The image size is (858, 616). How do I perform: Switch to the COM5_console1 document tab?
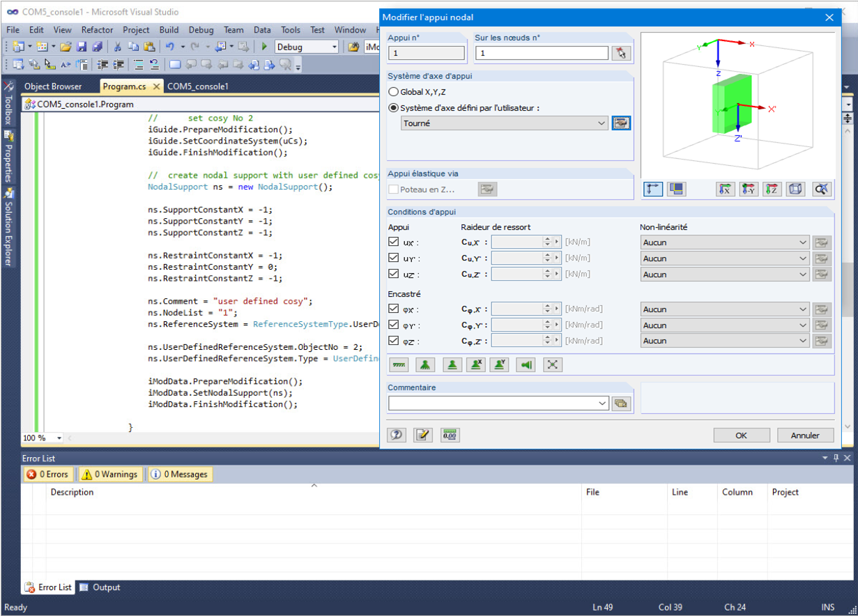198,86
